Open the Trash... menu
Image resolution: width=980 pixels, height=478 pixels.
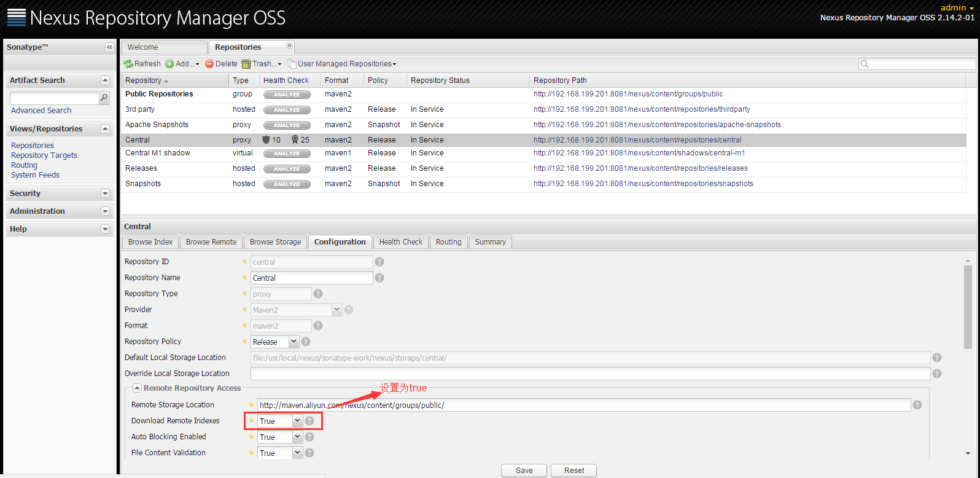[x=262, y=64]
